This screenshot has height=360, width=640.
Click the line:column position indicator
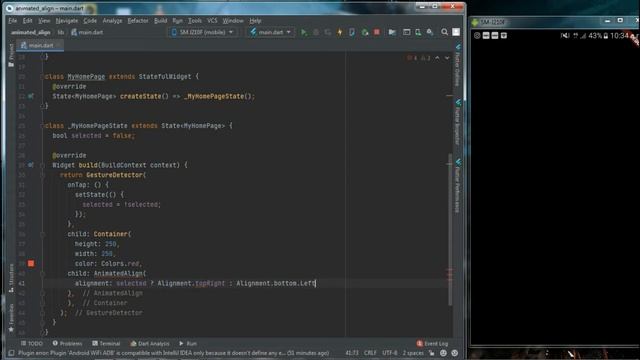(x=352, y=353)
